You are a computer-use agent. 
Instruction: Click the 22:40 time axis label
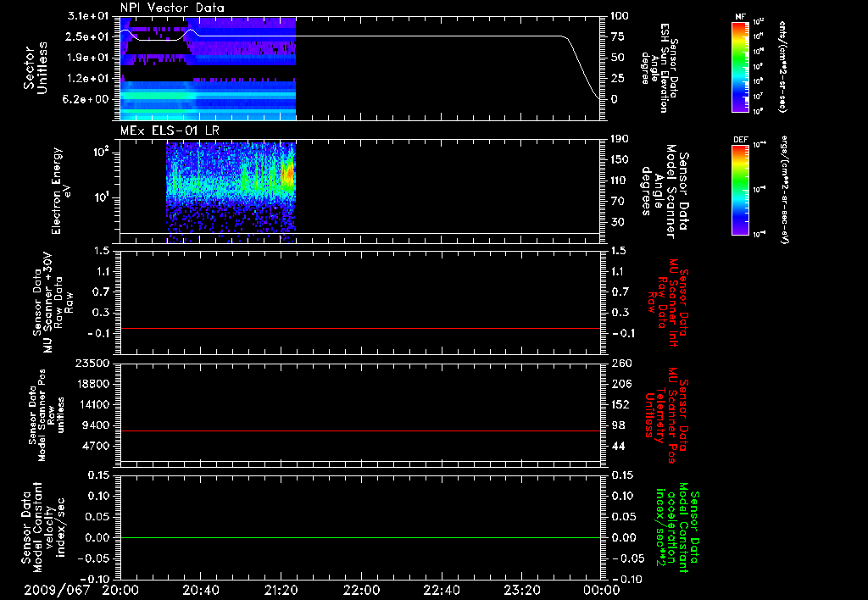click(441, 590)
